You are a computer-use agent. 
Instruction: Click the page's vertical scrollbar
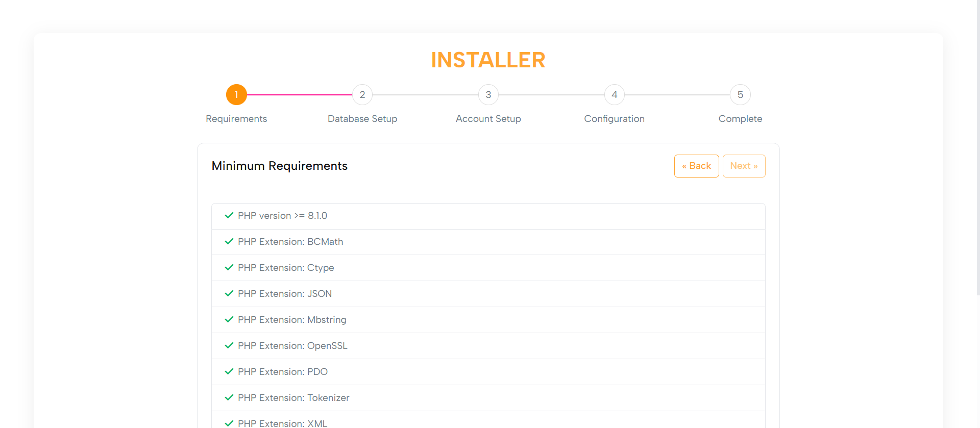977,153
